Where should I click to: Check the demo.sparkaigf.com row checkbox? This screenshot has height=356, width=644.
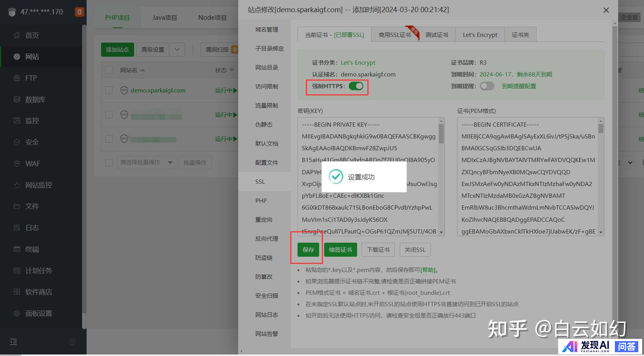click(x=109, y=91)
